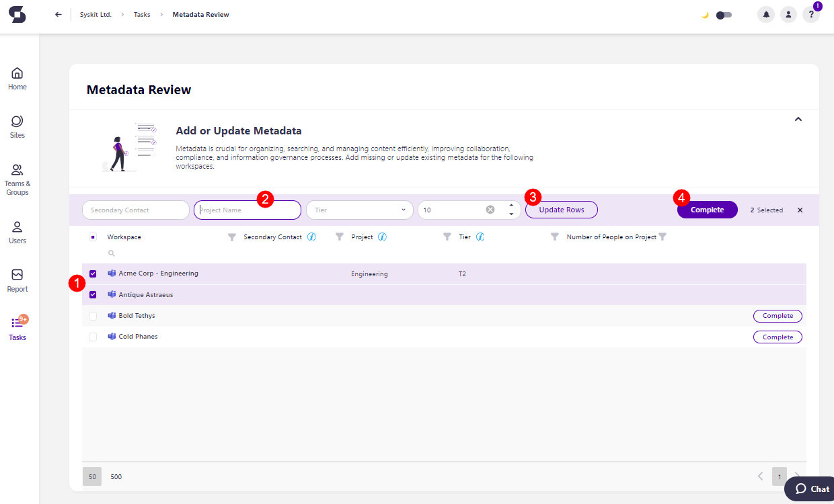
Task: Click the Update Rows button
Action: click(561, 210)
